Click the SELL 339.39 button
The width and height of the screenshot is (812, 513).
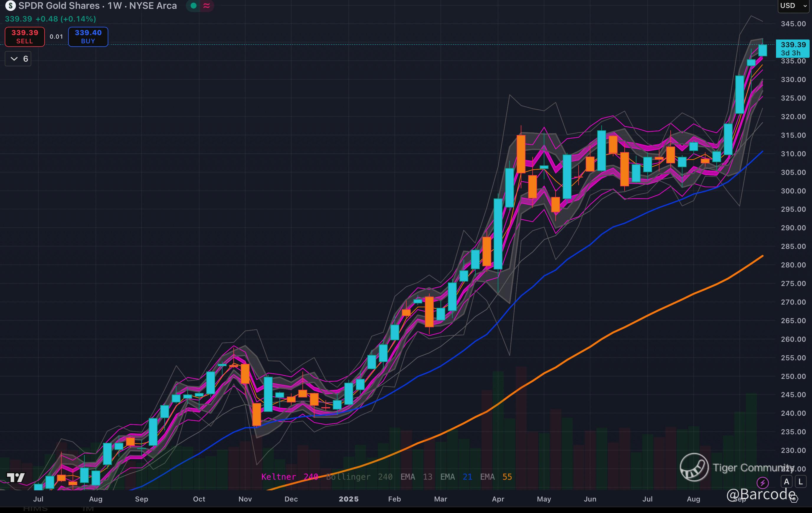click(x=24, y=37)
